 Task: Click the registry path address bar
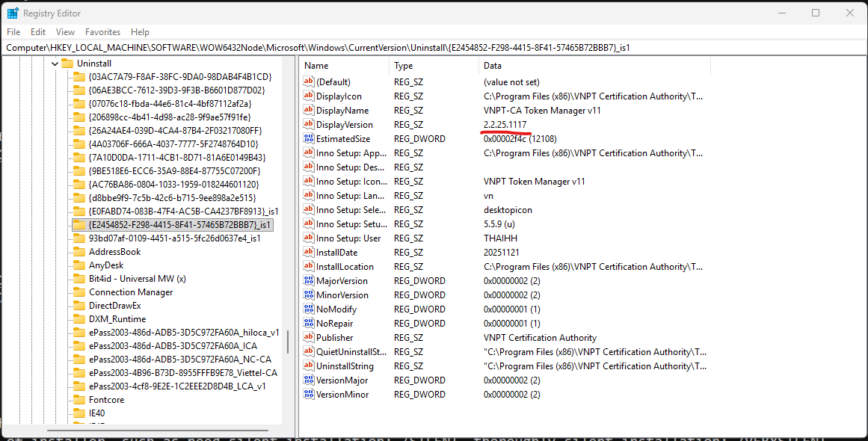(434, 48)
